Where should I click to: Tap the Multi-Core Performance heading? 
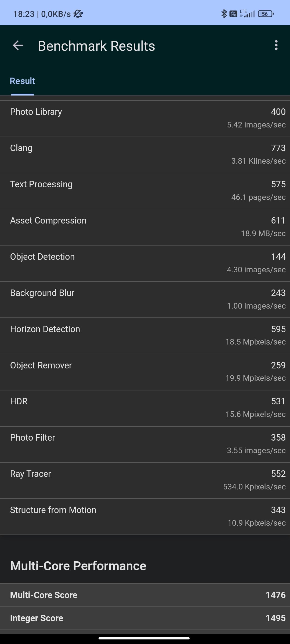[78, 566]
